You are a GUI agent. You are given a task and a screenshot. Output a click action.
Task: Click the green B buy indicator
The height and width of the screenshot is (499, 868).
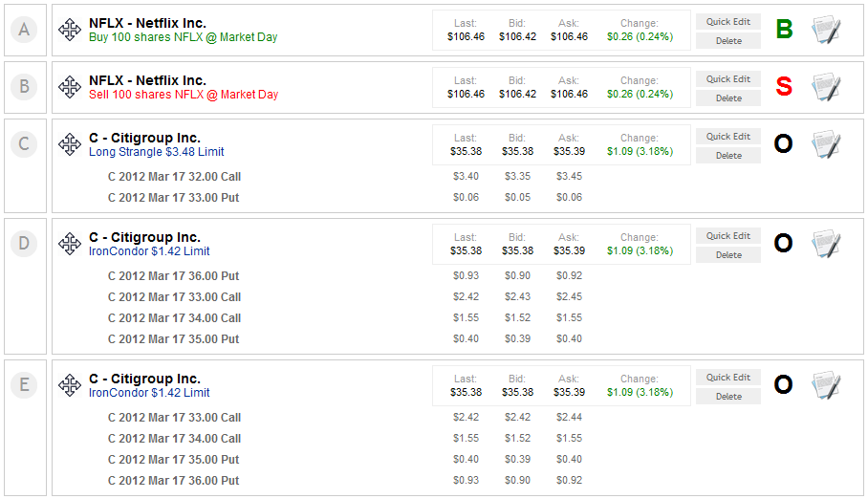coord(784,30)
